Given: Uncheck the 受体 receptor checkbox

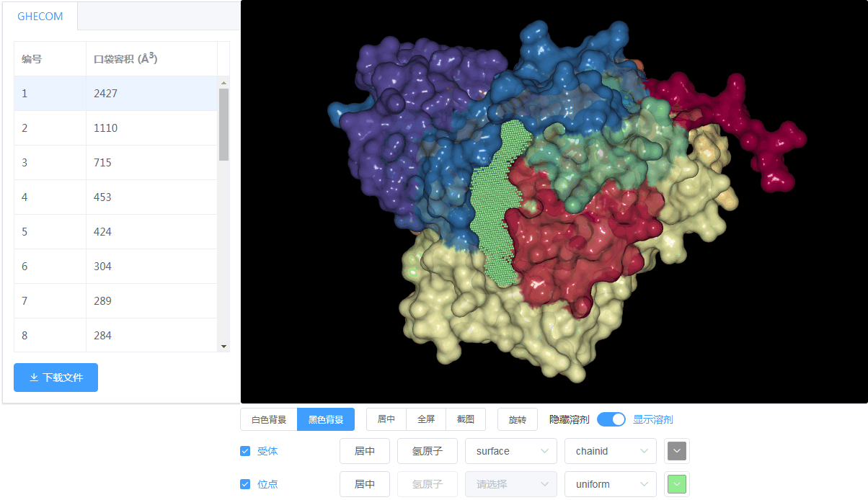Looking at the screenshot, I should pos(245,451).
